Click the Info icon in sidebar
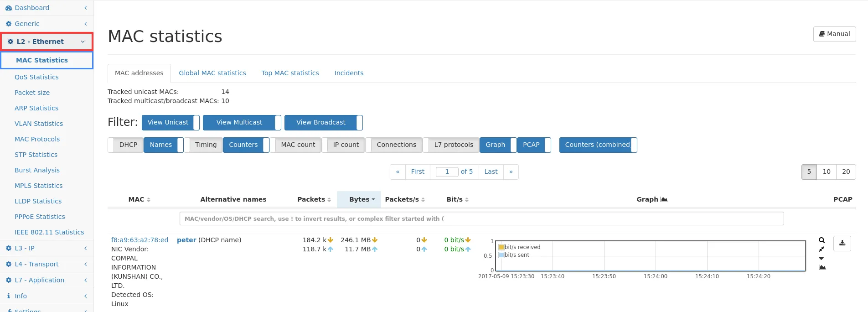 click(9, 296)
